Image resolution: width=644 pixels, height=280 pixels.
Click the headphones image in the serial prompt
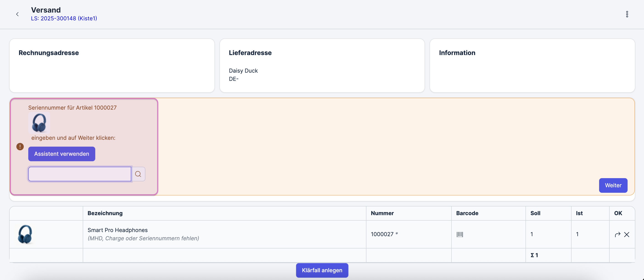39,123
